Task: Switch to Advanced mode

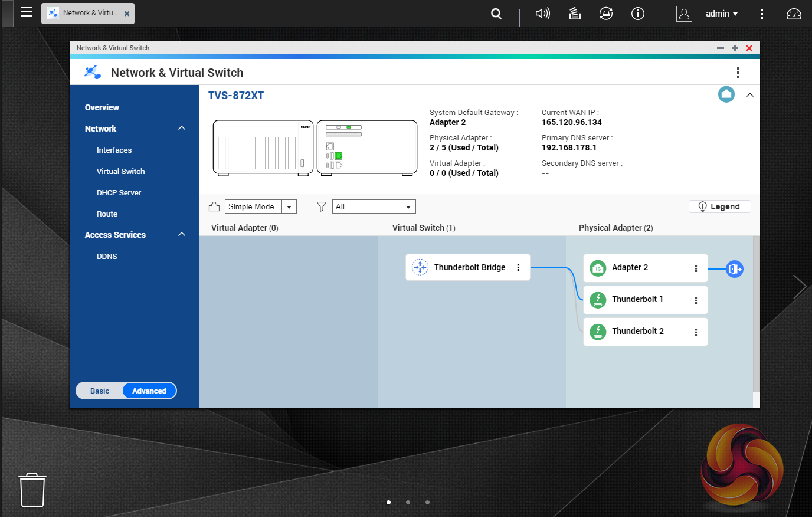Action: pos(149,391)
